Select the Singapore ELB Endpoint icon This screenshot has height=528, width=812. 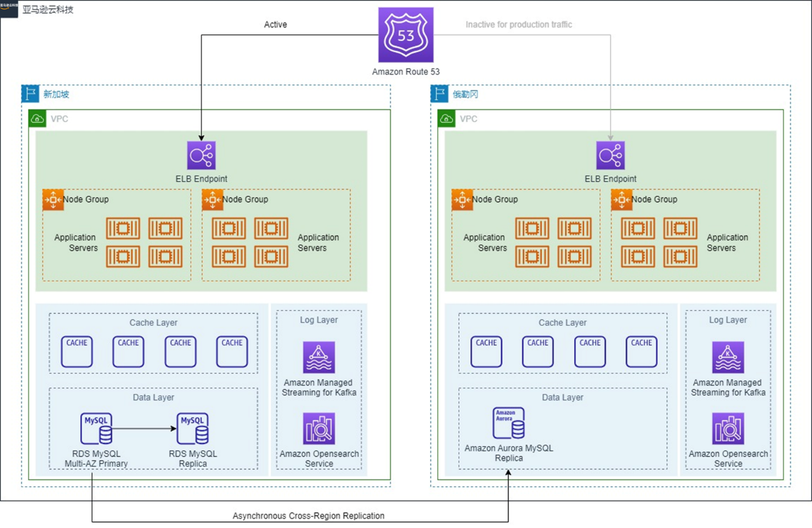click(x=201, y=155)
